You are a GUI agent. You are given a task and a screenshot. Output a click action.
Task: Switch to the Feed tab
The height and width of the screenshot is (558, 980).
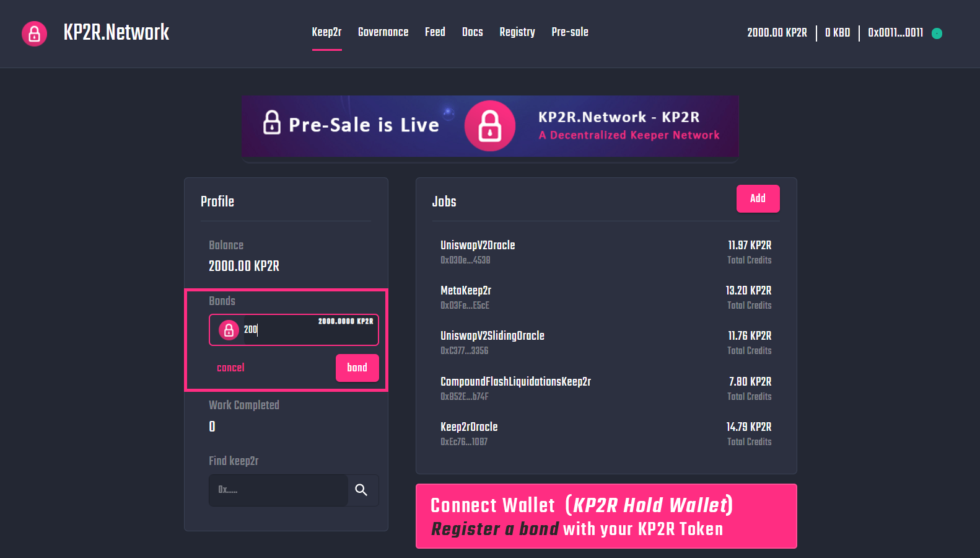(435, 32)
